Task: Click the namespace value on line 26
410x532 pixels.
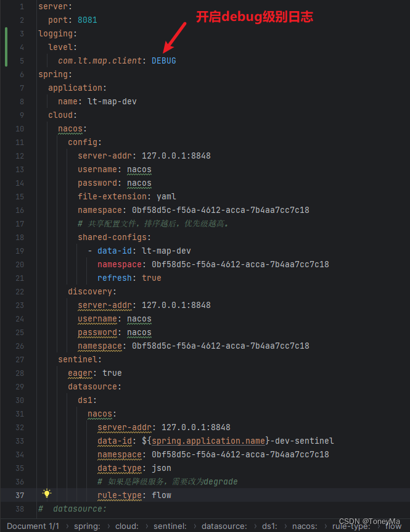Action: (x=221, y=346)
